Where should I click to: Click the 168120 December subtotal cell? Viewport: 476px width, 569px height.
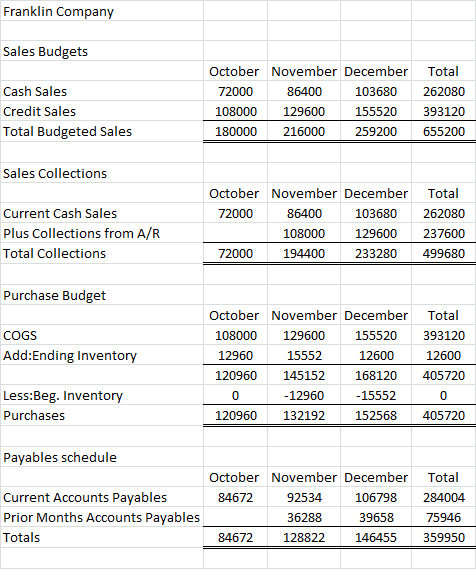[376, 375]
